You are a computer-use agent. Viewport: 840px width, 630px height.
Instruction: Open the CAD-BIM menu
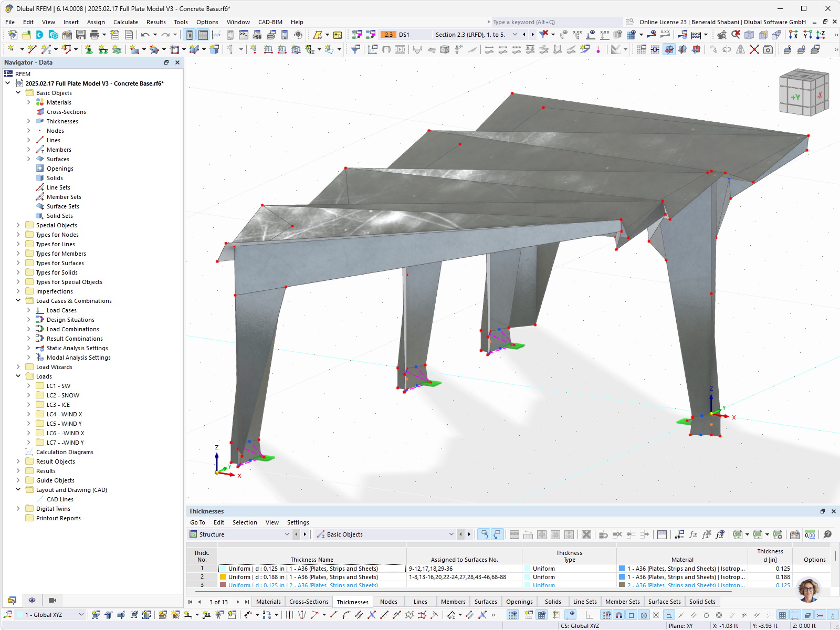tap(270, 22)
